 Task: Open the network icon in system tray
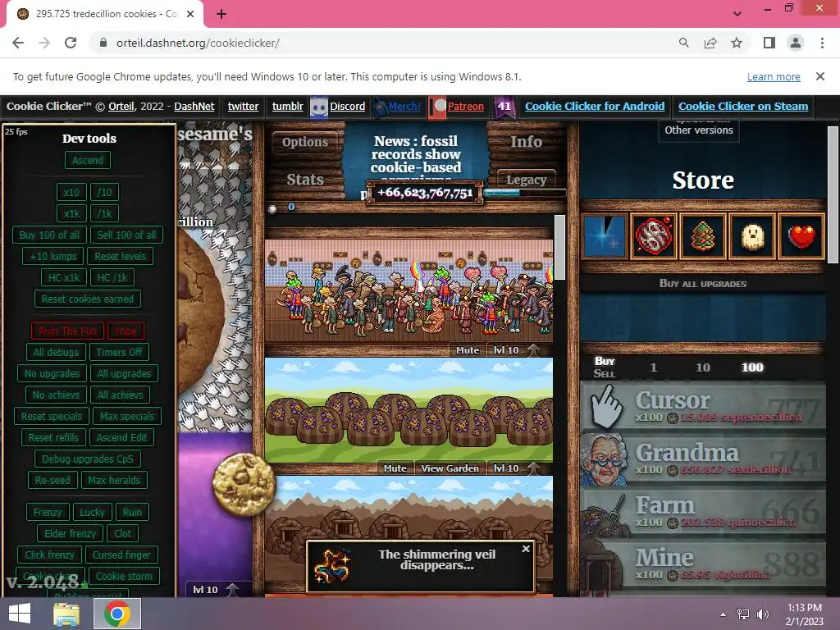coord(743,614)
